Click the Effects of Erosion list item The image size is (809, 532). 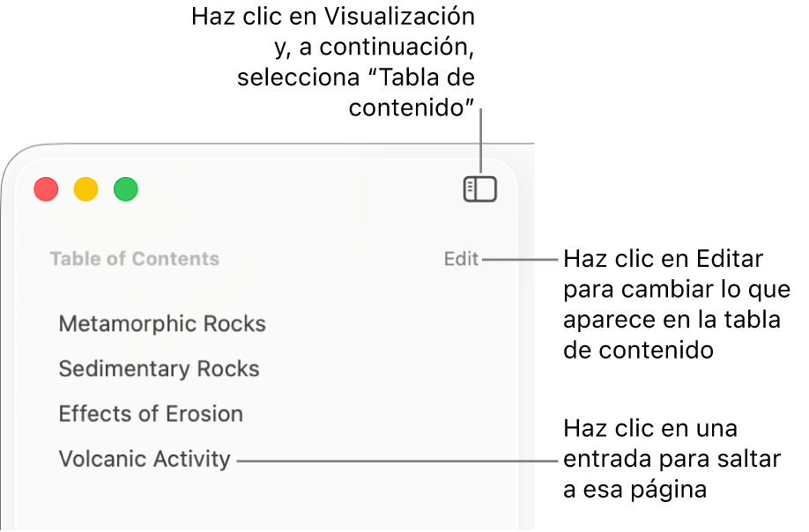151,414
